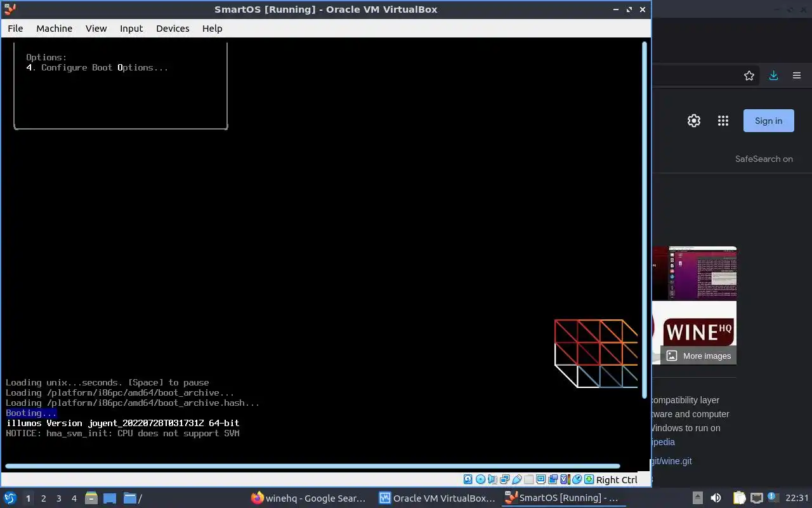Click the More images button

pos(698,356)
